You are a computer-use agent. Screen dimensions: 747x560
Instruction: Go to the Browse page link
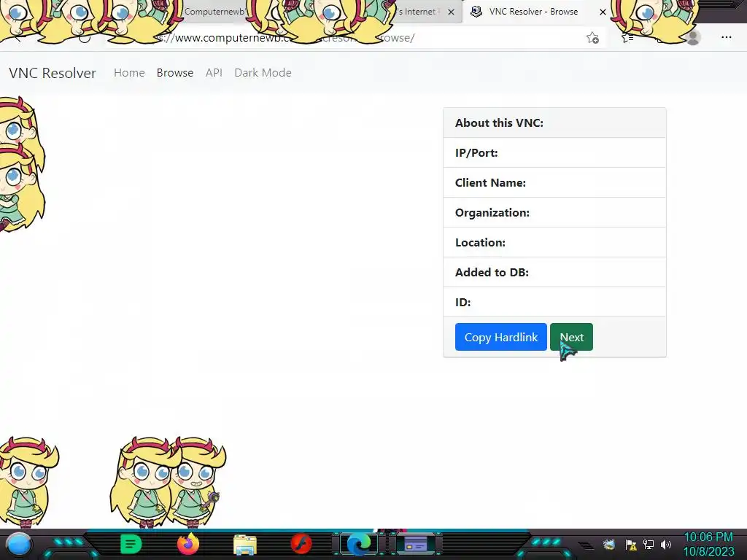tap(175, 73)
